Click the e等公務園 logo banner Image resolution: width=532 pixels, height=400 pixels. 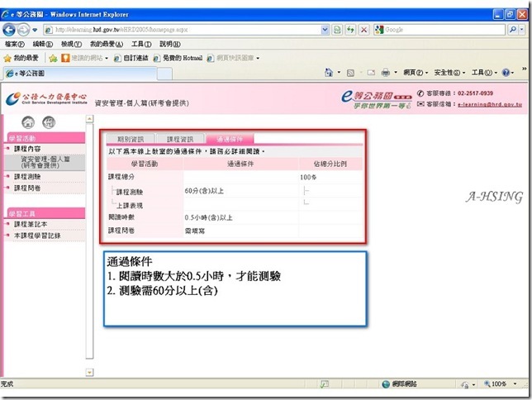[377, 99]
